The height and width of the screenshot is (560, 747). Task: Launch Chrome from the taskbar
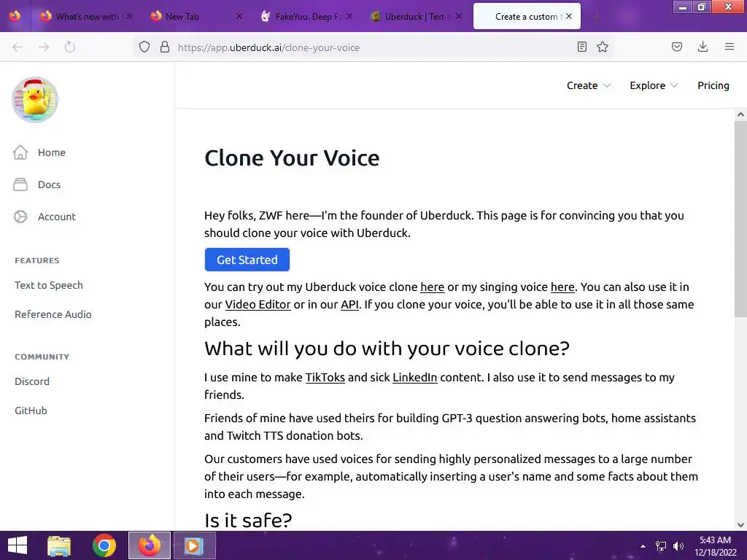[x=104, y=545]
